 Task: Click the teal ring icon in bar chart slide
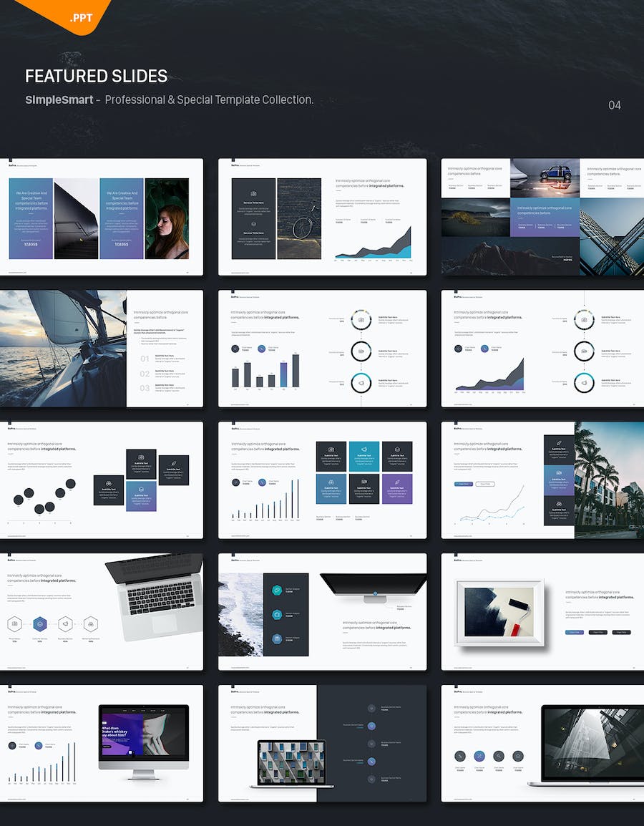(x=362, y=384)
